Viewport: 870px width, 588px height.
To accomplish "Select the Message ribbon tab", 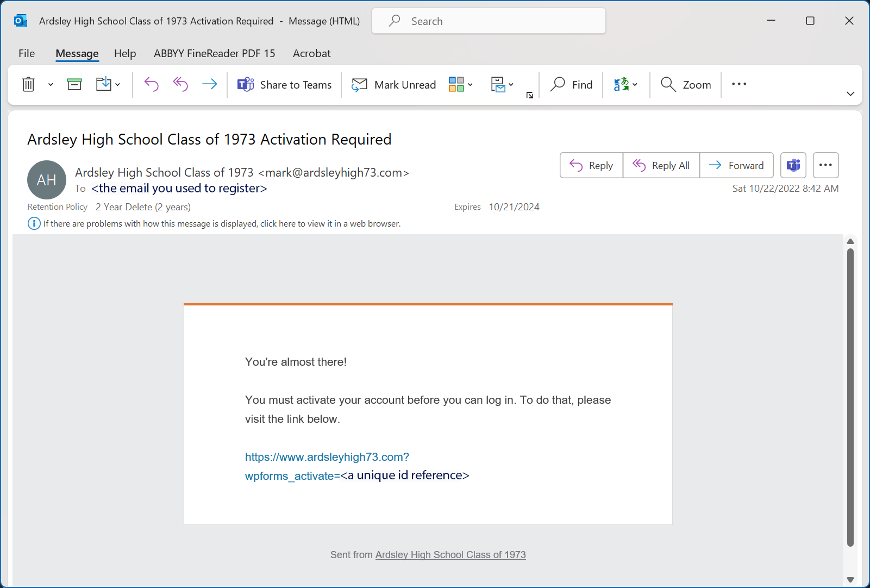I will pos(77,53).
